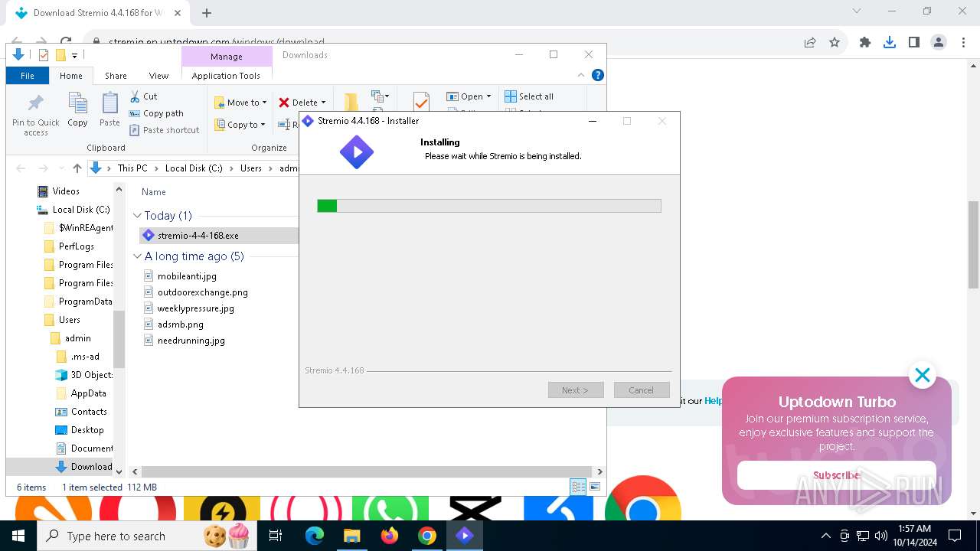Select PerfLogs folder in the tree
Image resolution: width=980 pixels, height=551 pixels.
coord(77,246)
